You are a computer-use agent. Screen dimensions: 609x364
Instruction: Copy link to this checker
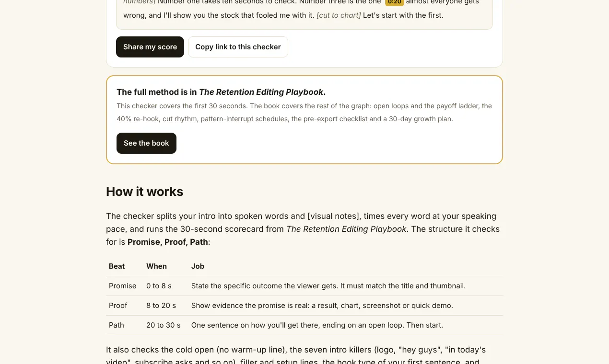click(x=238, y=47)
